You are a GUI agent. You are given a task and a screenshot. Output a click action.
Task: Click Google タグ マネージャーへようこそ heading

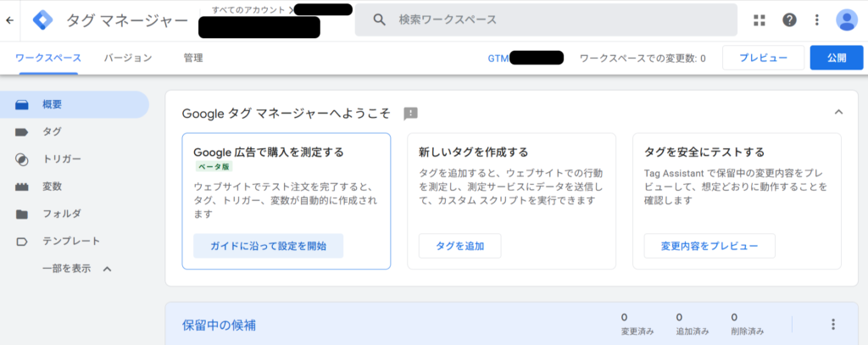click(287, 114)
